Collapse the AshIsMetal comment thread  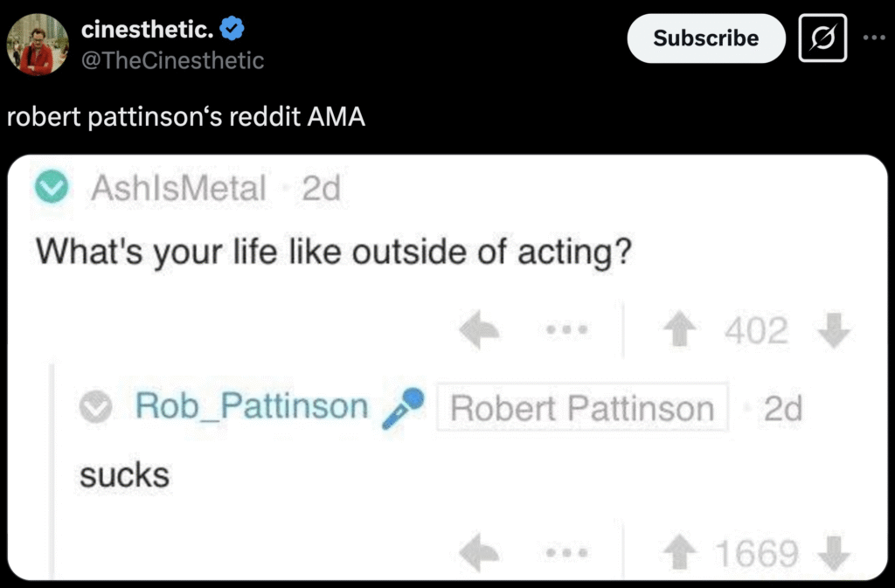pyautogui.click(x=55, y=187)
